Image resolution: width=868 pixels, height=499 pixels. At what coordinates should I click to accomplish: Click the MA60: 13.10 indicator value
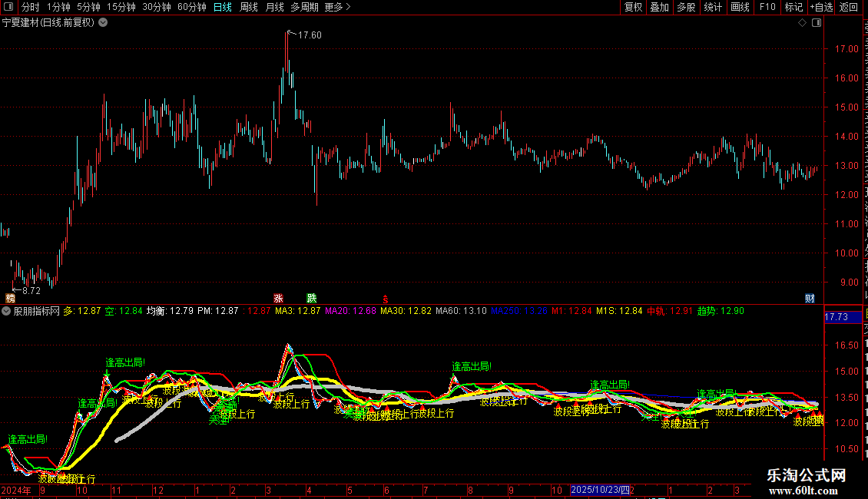(x=461, y=311)
